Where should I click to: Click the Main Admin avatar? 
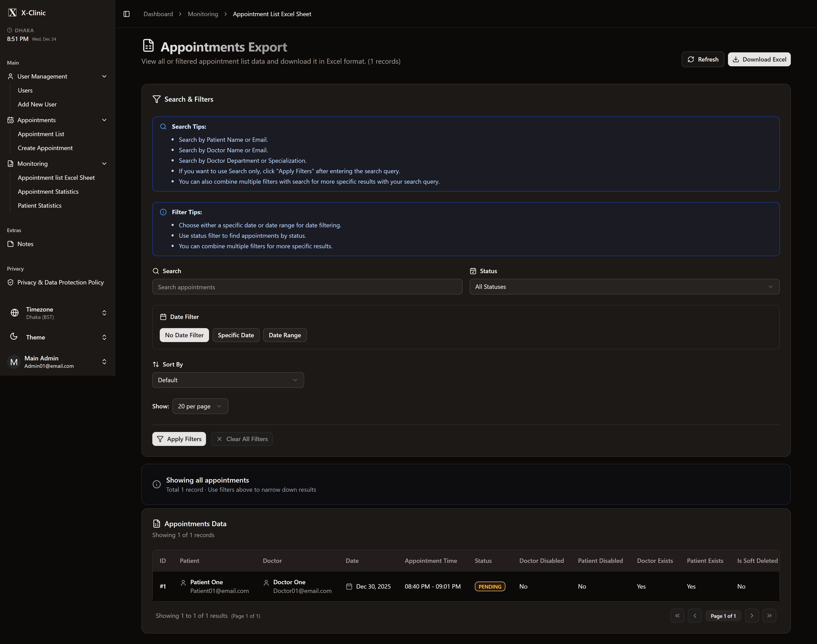[x=14, y=362]
